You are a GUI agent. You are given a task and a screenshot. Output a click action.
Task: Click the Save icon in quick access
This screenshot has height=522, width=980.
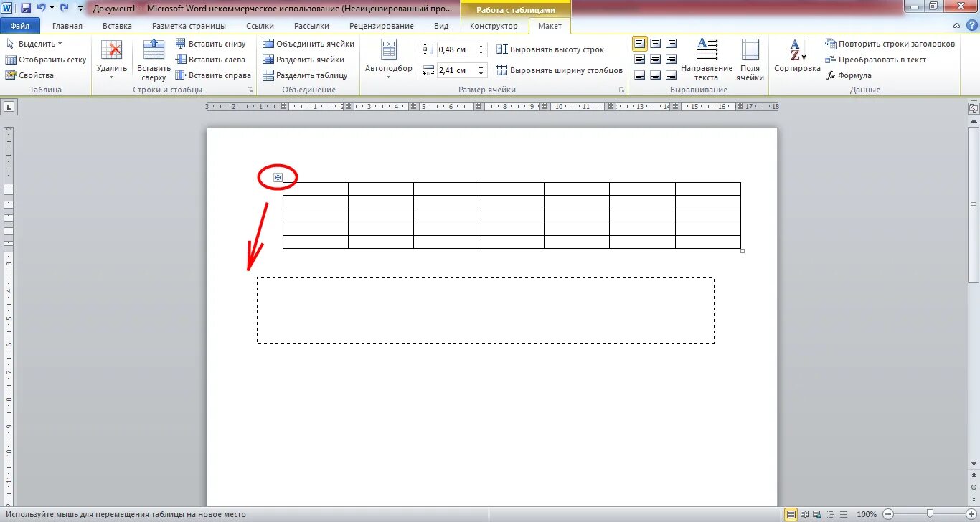tap(26, 8)
